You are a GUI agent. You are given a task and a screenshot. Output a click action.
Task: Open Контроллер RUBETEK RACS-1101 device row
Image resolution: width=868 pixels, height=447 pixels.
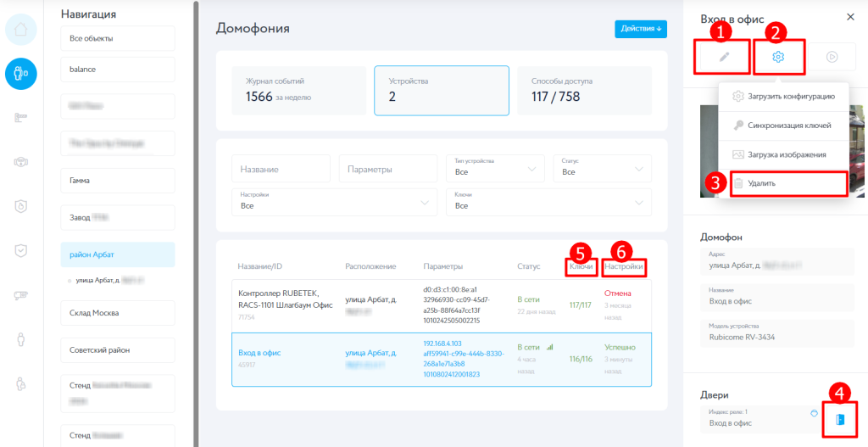pyautogui.click(x=442, y=306)
